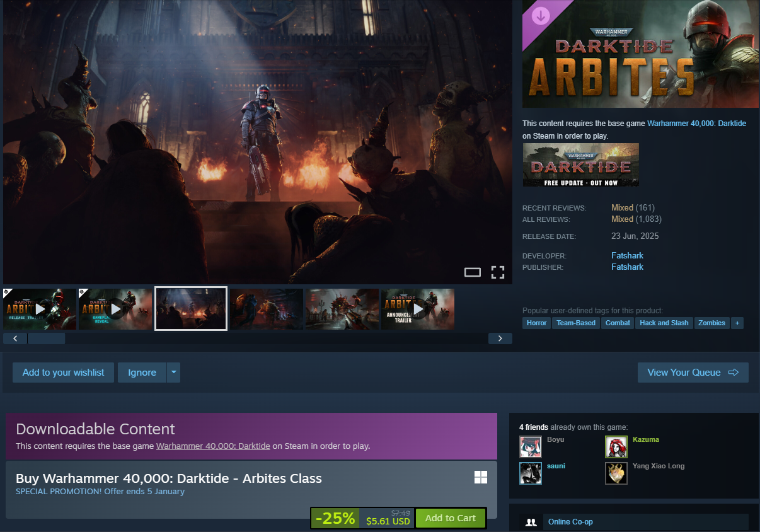Click the $5.61 USD discounted price

tap(388, 522)
